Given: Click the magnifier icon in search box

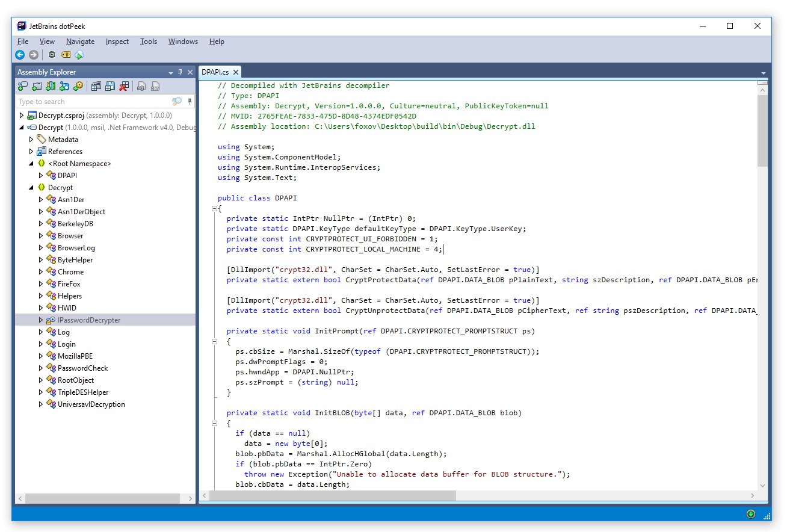Looking at the screenshot, I should 176,102.
